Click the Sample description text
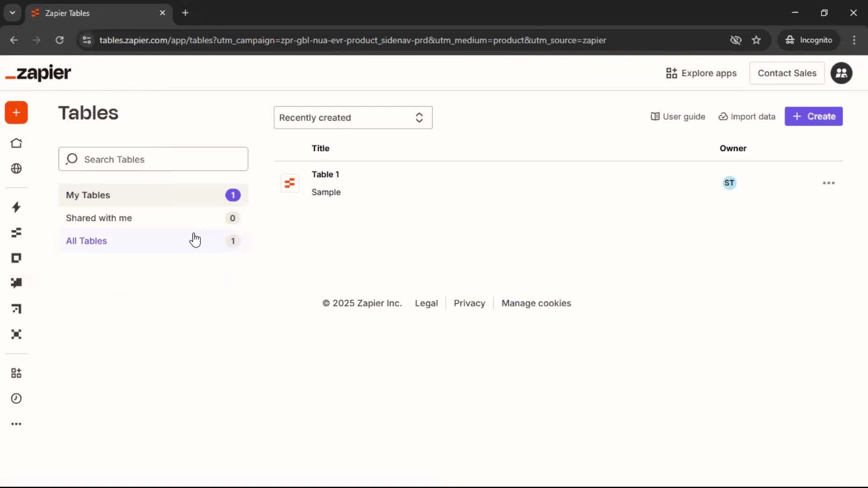This screenshot has width=868, height=488. click(x=326, y=192)
